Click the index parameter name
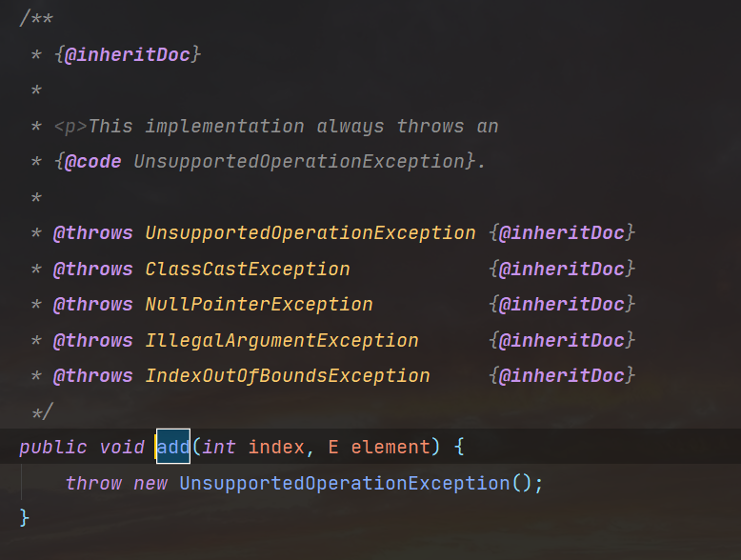 [276, 447]
